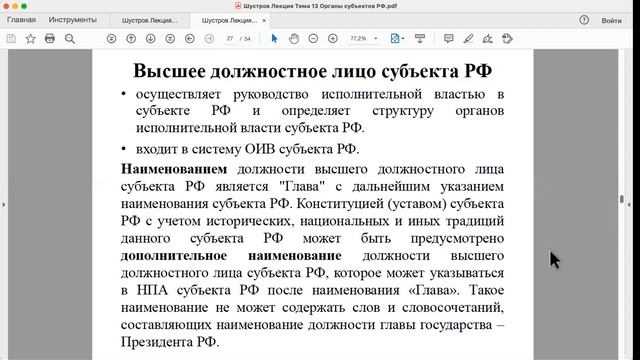Click the bullet входит в систему ОИВ
This screenshot has height=360, width=640.
click(x=247, y=149)
